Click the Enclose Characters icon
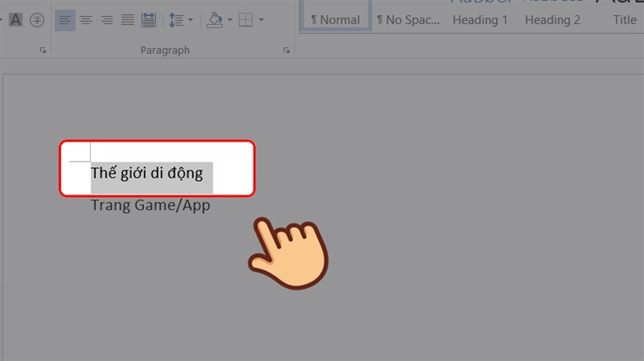Screen dimensions: 644x361 coord(37,19)
